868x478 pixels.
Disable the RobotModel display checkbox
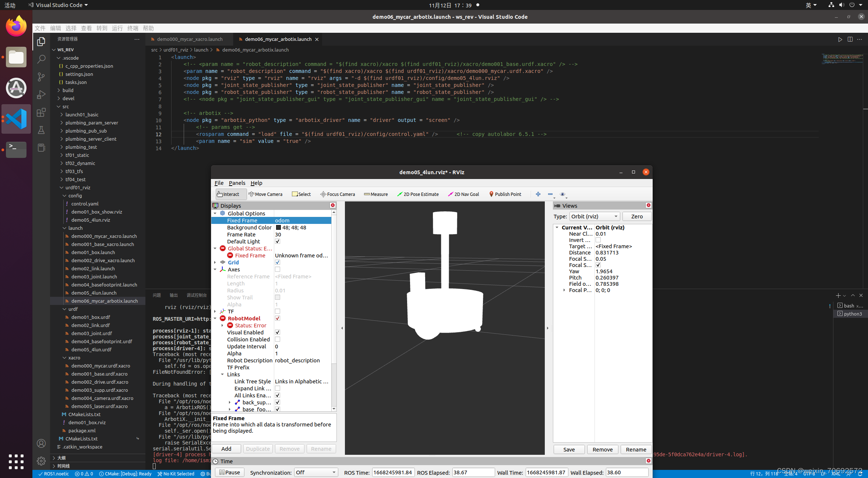pyautogui.click(x=278, y=318)
